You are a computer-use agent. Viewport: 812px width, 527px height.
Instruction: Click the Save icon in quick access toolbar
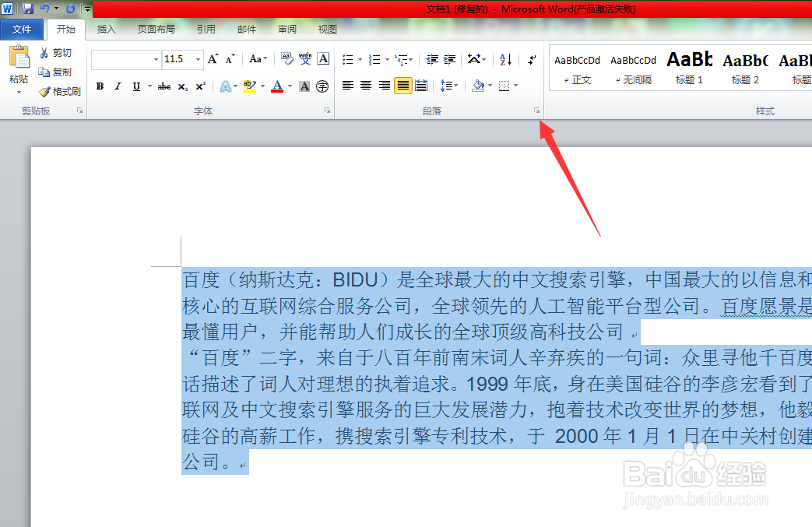pyautogui.click(x=28, y=9)
